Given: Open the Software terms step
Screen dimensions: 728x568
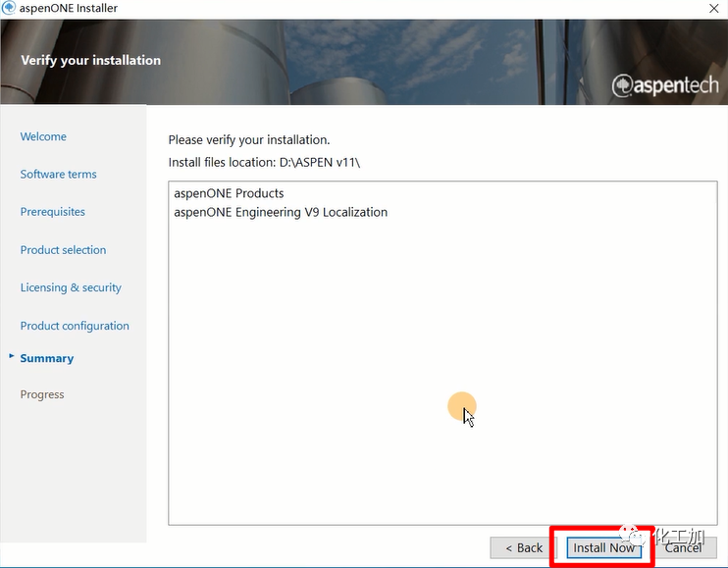Looking at the screenshot, I should click(x=58, y=174).
